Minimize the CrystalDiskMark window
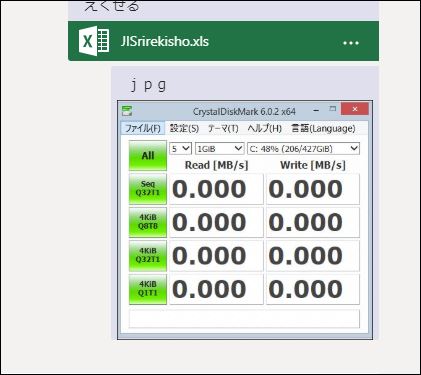This screenshot has width=421, height=375. (316, 109)
